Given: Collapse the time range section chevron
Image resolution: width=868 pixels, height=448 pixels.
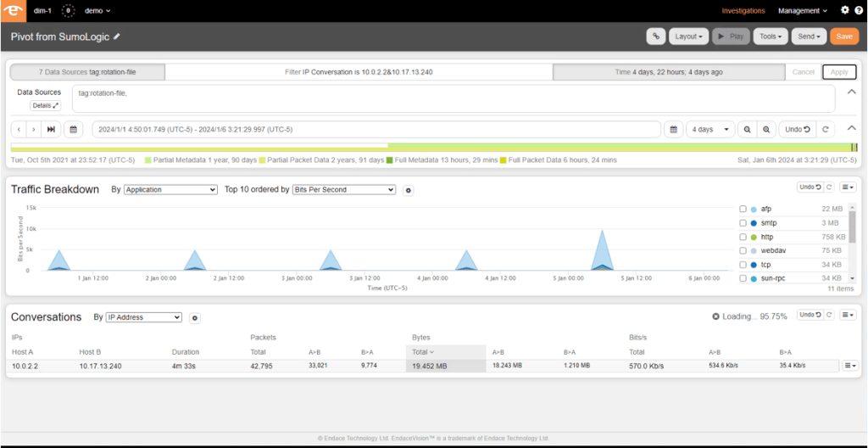Looking at the screenshot, I should coord(852,128).
